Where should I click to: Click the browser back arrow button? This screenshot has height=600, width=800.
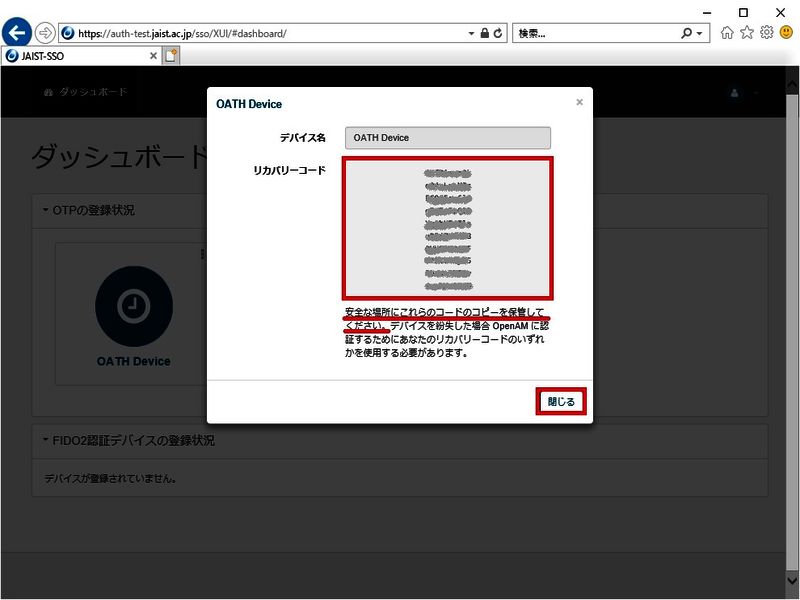tap(17, 33)
